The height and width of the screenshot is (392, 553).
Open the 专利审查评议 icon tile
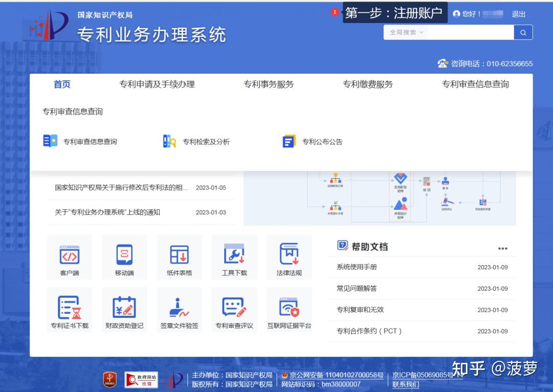[x=235, y=310]
